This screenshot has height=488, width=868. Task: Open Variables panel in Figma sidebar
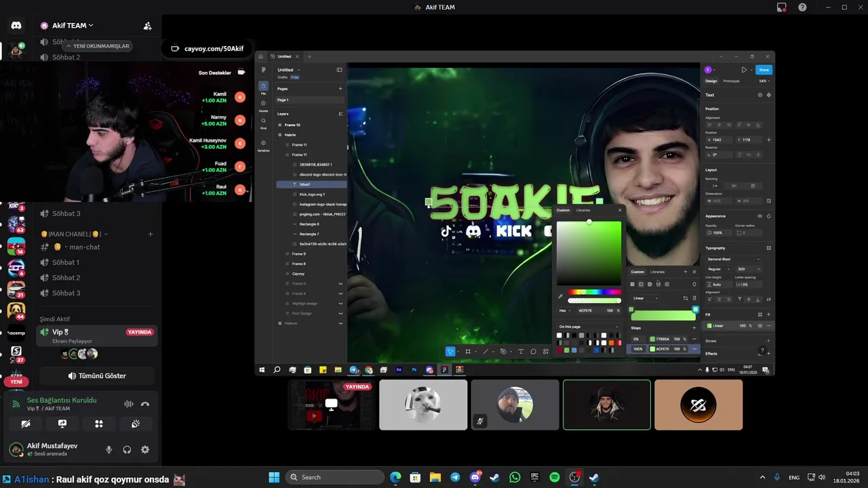(x=263, y=145)
